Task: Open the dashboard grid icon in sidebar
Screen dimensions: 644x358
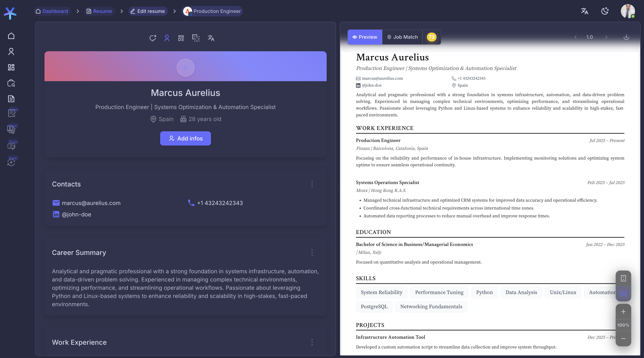Action: click(11, 67)
